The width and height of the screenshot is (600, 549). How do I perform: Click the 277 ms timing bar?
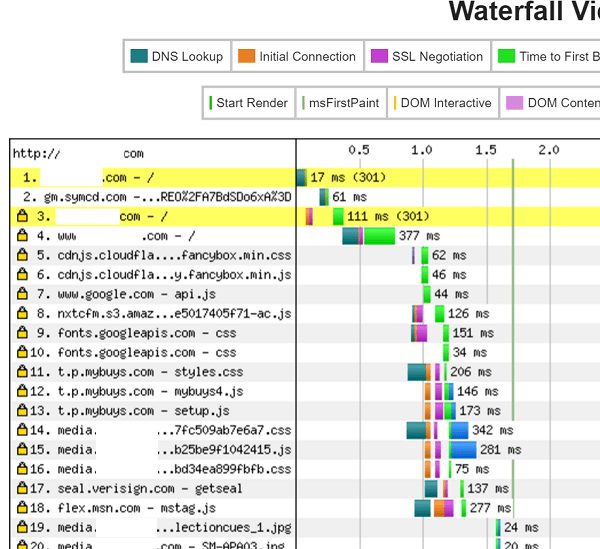click(x=440, y=508)
